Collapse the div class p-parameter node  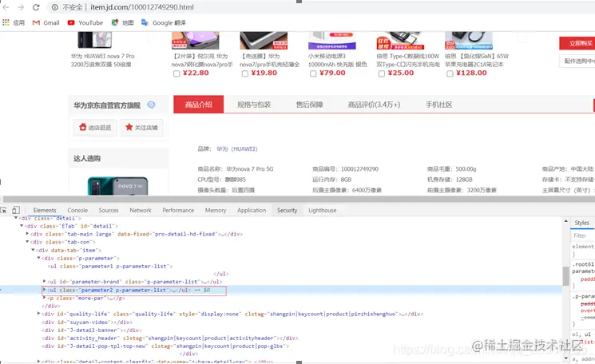pos(38,258)
